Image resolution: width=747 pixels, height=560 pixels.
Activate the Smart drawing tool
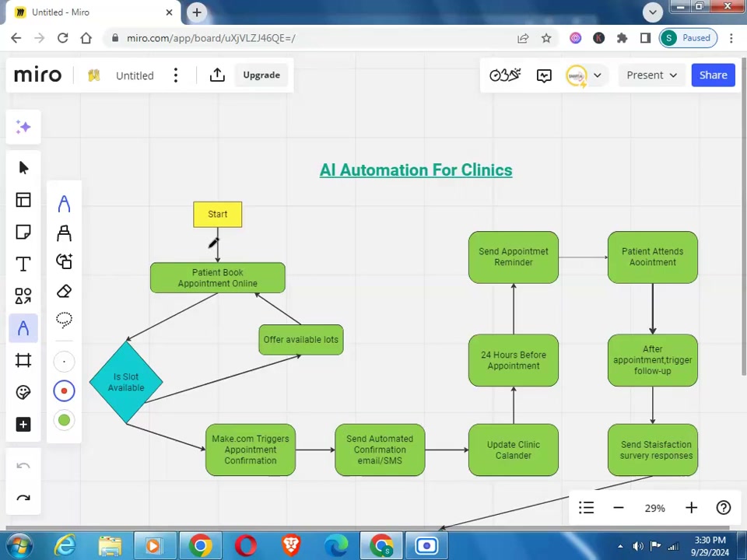click(x=65, y=261)
